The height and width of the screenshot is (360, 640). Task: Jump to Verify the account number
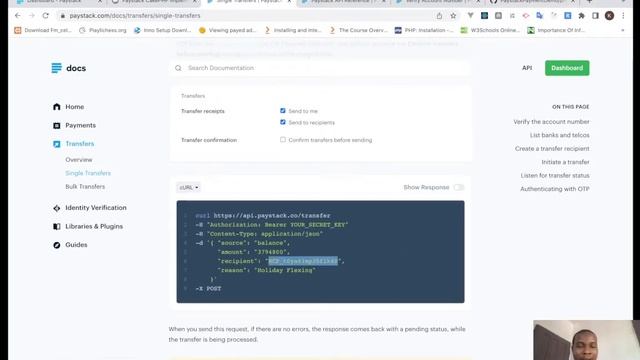coord(551,122)
